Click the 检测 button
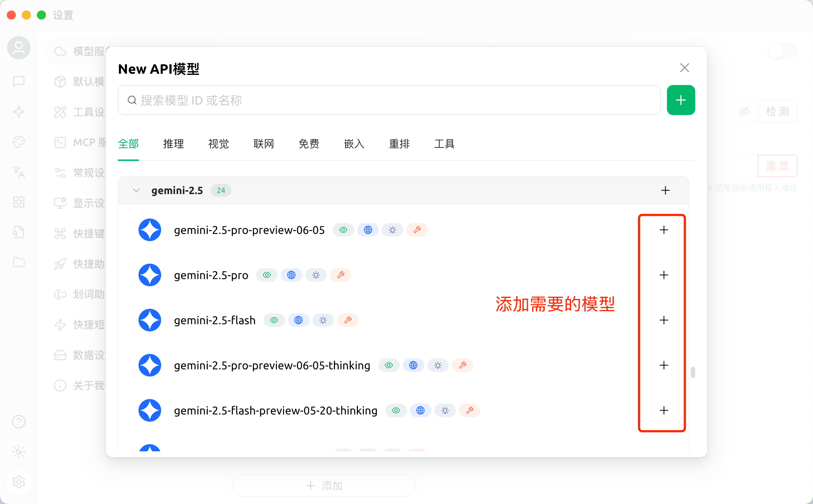Viewport: 813px width, 504px height. click(777, 111)
